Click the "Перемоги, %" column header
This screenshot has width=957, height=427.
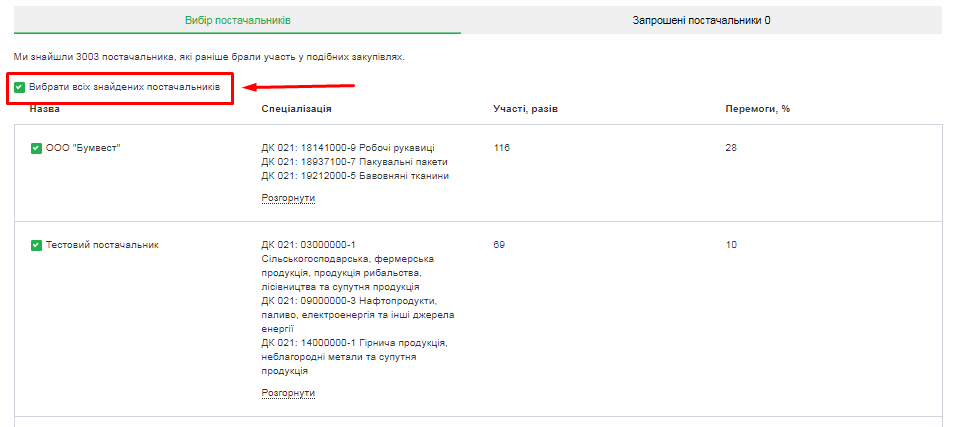pyautogui.click(x=757, y=108)
